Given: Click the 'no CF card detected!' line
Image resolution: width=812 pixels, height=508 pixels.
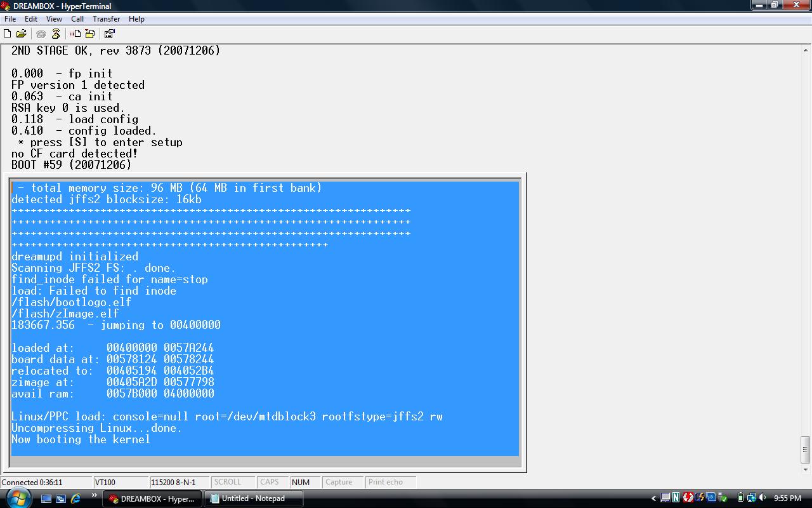Looking at the screenshot, I should (x=74, y=153).
